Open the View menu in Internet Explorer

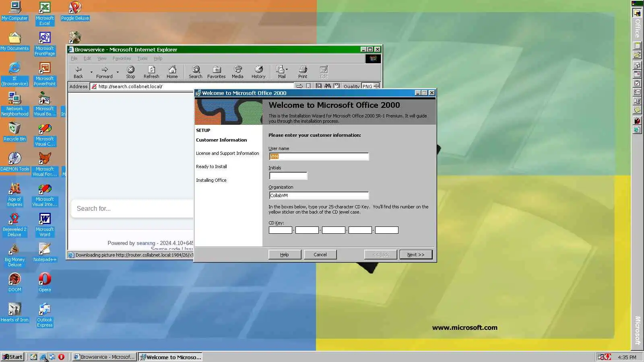tap(102, 58)
